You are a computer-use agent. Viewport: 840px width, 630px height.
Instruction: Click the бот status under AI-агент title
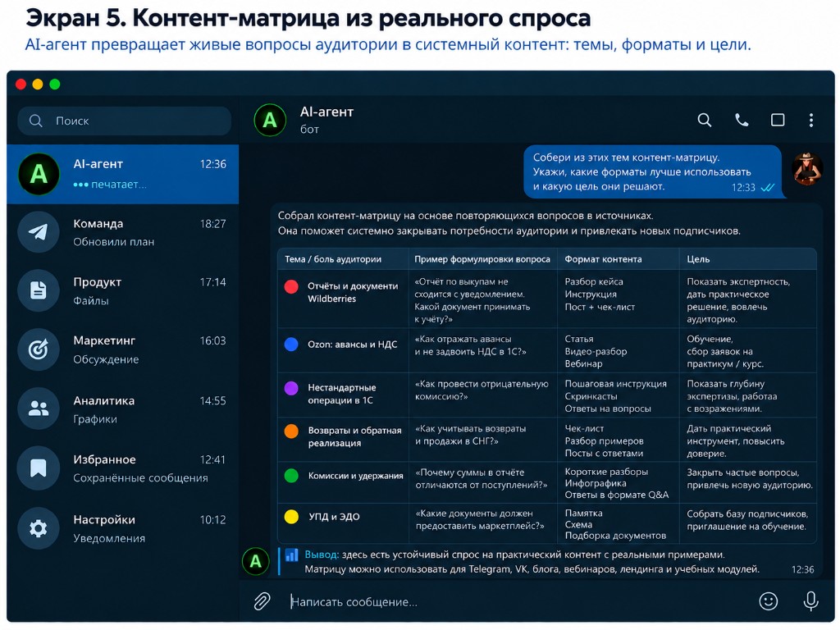coord(309,130)
